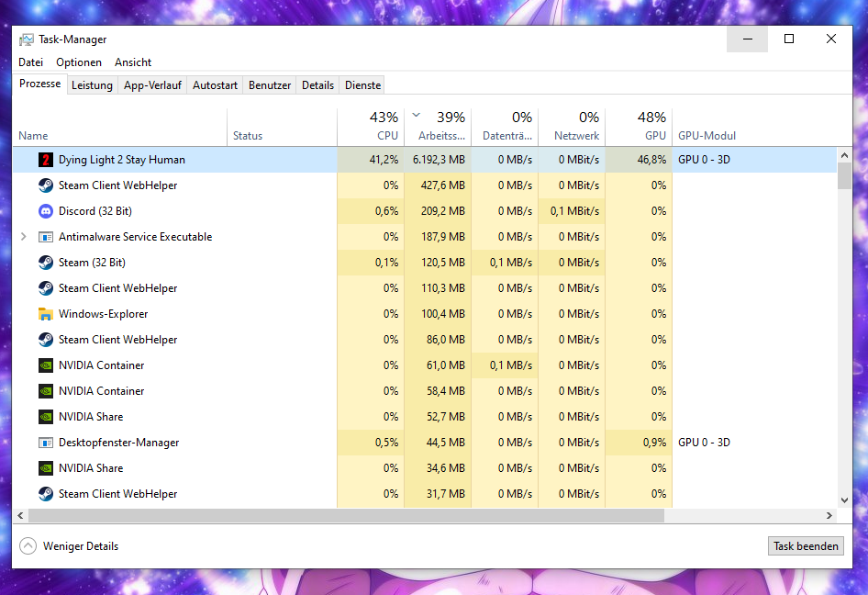
Task: Click the Discord (32 Bit) process icon
Action: point(45,211)
